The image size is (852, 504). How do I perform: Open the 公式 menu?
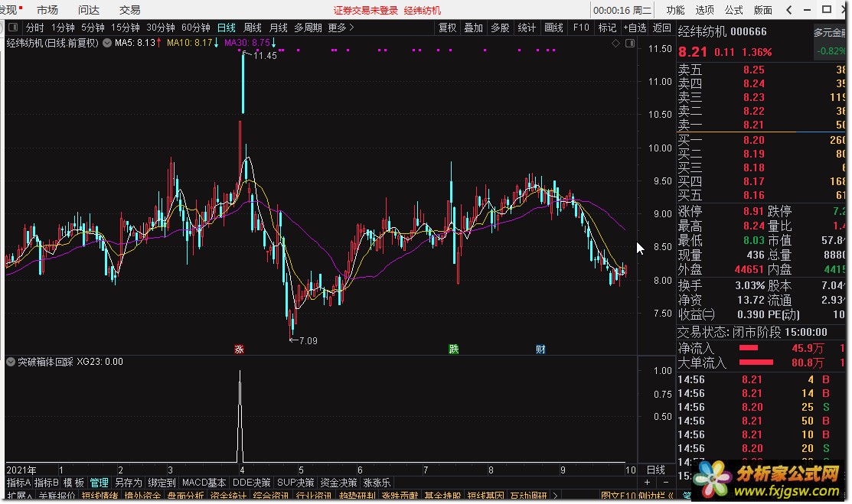733,10
